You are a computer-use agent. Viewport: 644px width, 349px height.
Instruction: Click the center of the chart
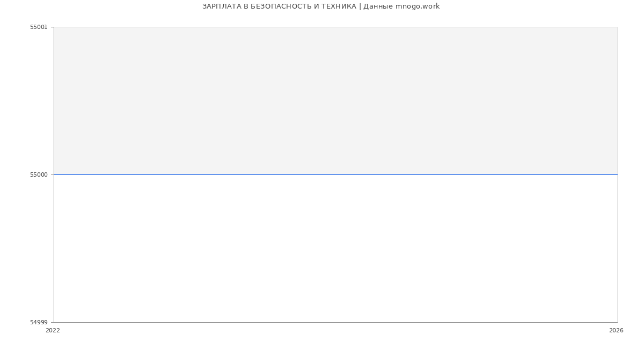(336, 173)
